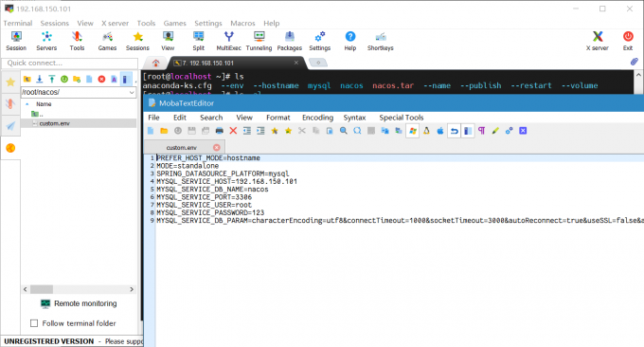Click the red Exit power icon
Screen dimensions: 644x347
pyautogui.click(x=628, y=41)
